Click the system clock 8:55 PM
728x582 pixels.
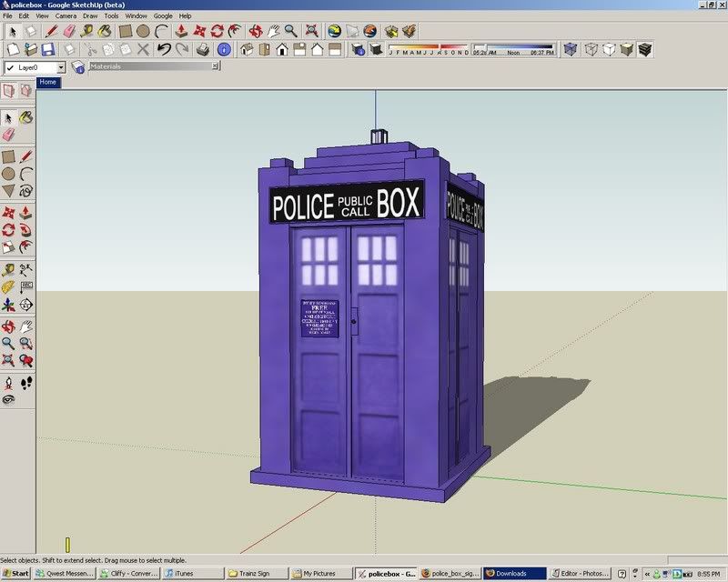coord(709,574)
